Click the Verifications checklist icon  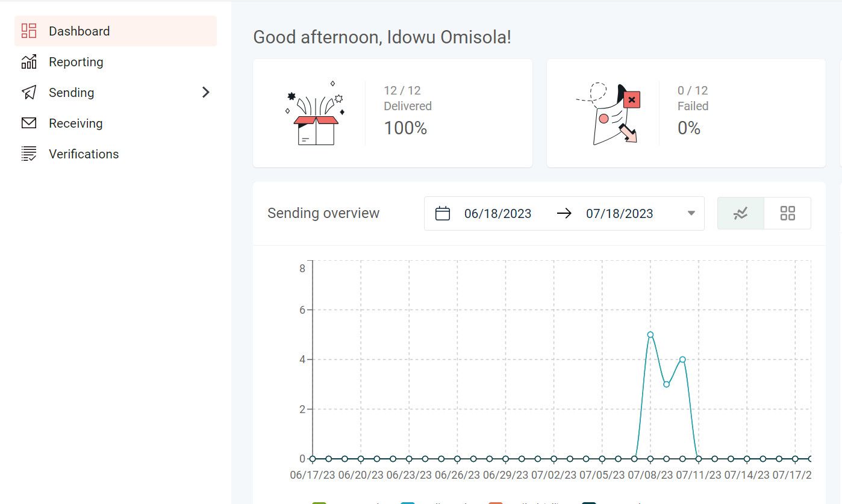(29, 154)
